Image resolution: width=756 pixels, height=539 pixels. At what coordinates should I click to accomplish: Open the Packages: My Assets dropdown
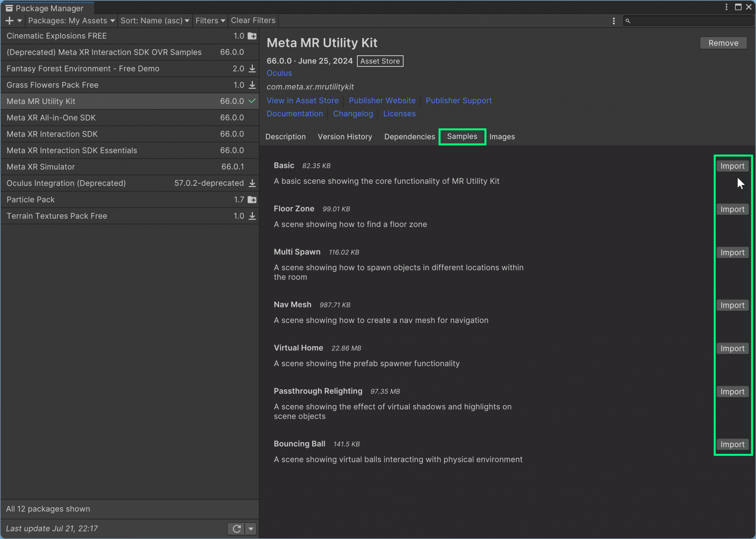click(x=71, y=21)
